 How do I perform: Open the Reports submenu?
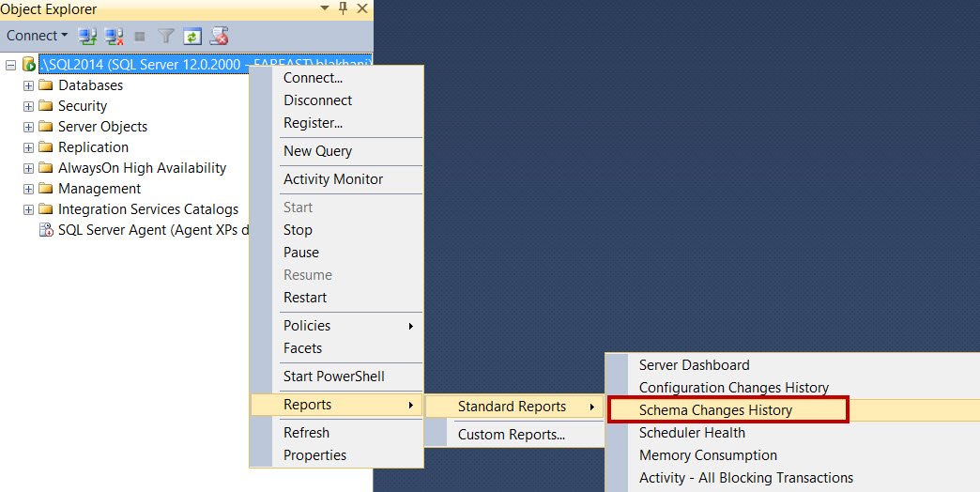click(x=336, y=405)
